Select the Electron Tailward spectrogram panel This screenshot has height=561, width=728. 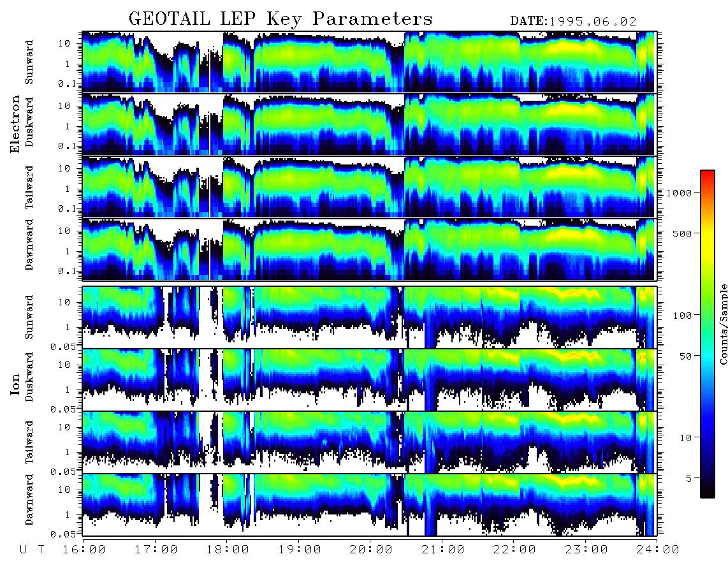point(369,187)
